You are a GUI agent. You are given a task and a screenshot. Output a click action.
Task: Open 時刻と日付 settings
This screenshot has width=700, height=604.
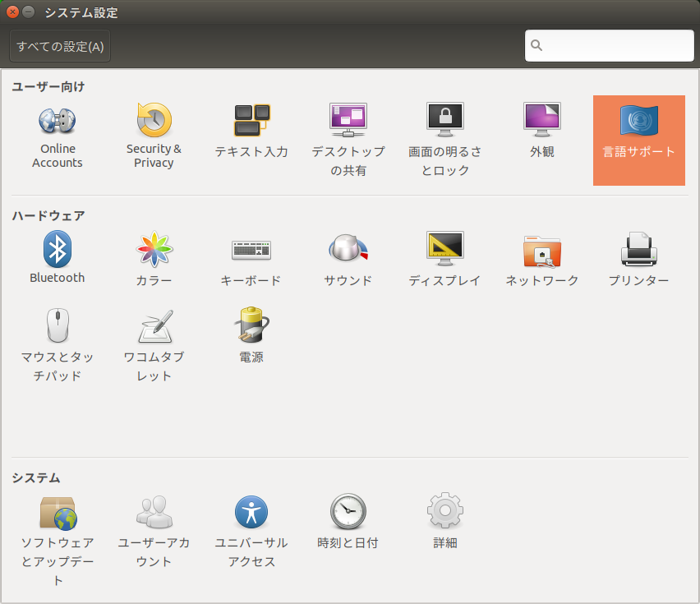click(x=348, y=512)
